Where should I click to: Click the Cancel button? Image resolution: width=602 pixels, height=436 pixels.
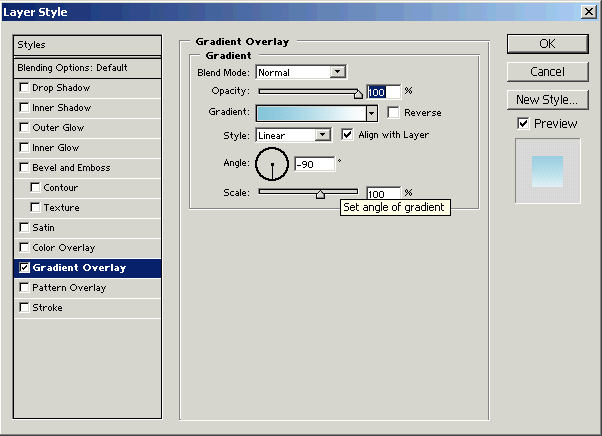547,72
